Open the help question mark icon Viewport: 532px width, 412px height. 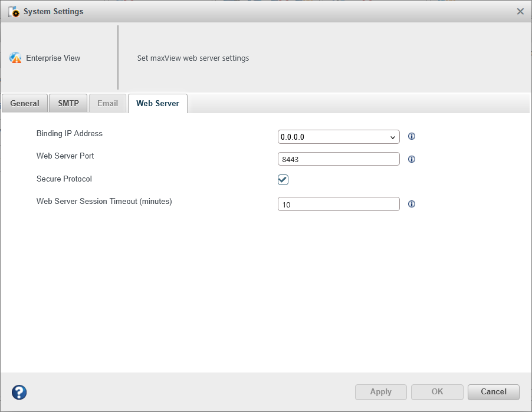[19, 392]
